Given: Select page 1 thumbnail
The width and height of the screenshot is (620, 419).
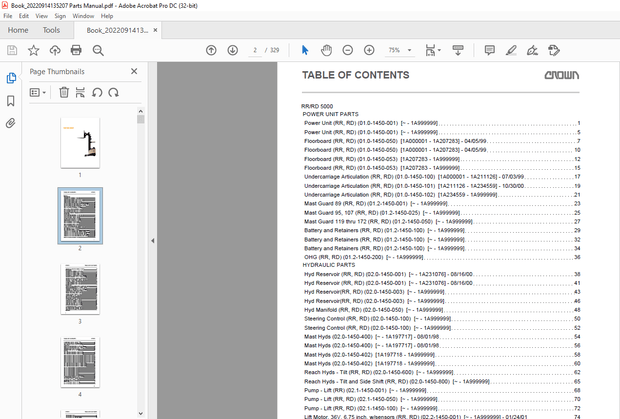Looking at the screenshot, I should tap(80, 143).
